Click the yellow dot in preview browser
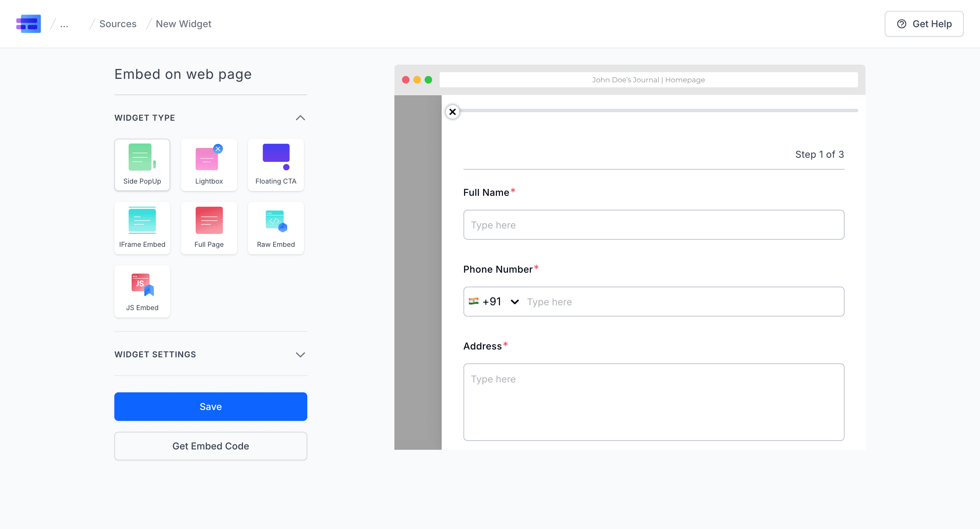Viewport: 980px width, 529px height. coord(417,80)
